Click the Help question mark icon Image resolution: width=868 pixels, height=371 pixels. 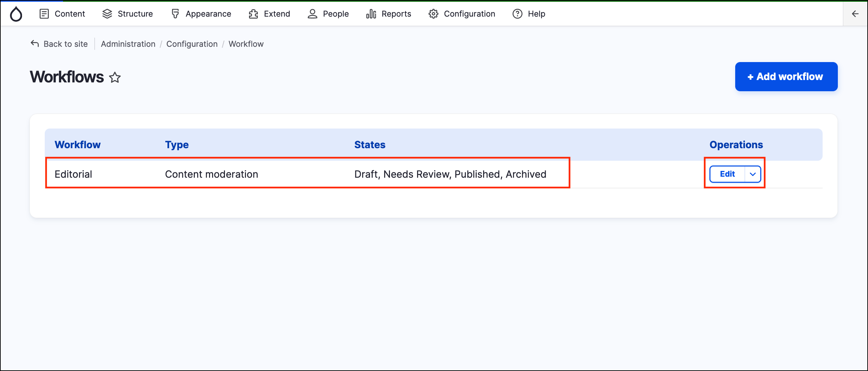tap(517, 14)
